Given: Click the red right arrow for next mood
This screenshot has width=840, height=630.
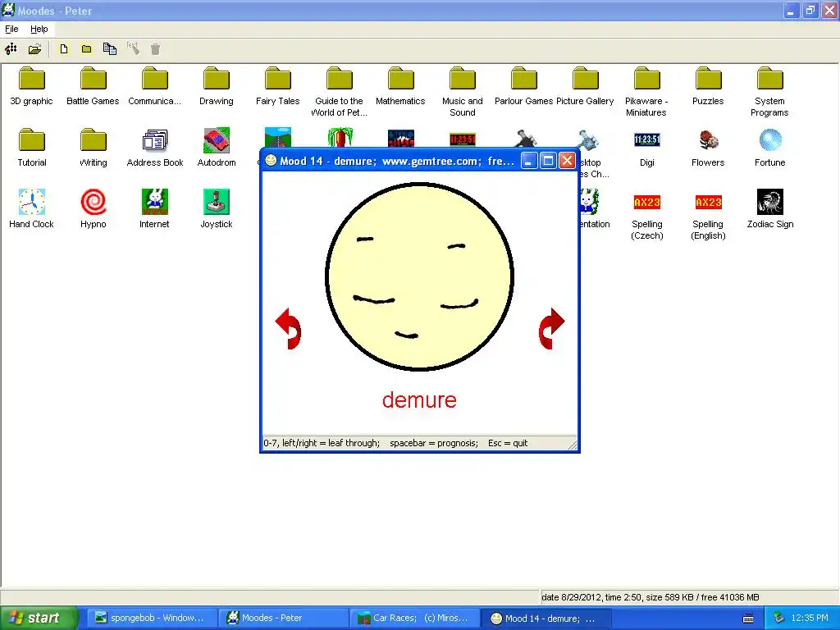Looking at the screenshot, I should click(x=551, y=328).
